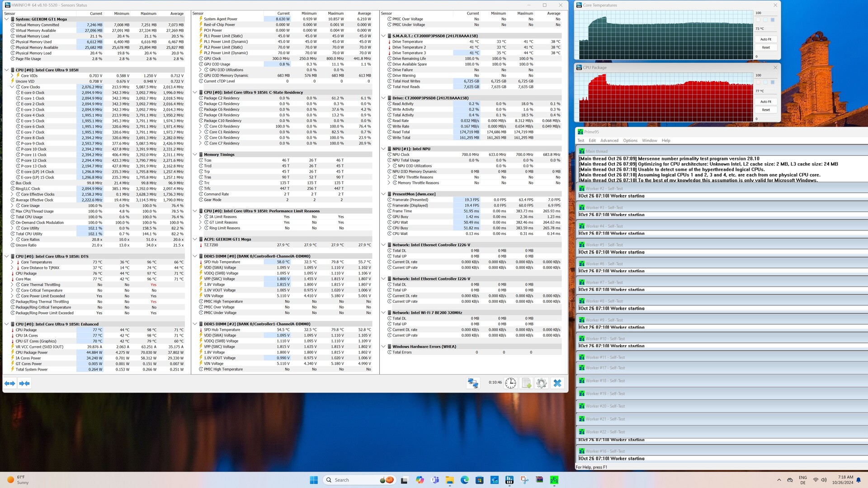Open the Windows Start menu
This screenshot has height=488, width=868.
point(314,480)
